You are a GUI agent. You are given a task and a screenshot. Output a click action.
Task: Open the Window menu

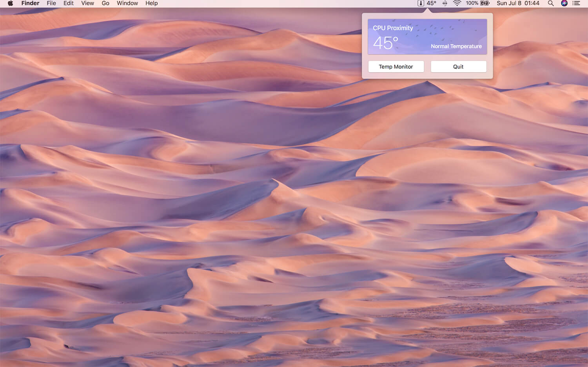click(x=127, y=3)
